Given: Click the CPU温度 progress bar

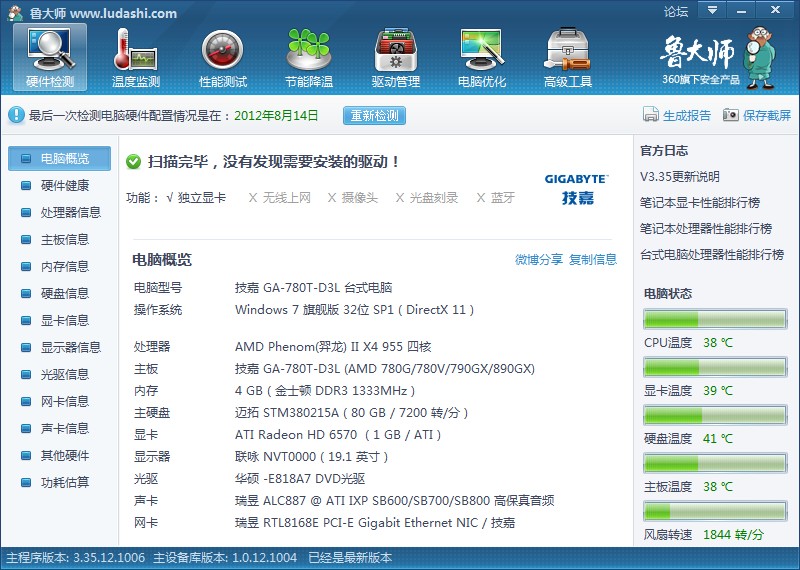Looking at the screenshot, I should click(x=715, y=319).
